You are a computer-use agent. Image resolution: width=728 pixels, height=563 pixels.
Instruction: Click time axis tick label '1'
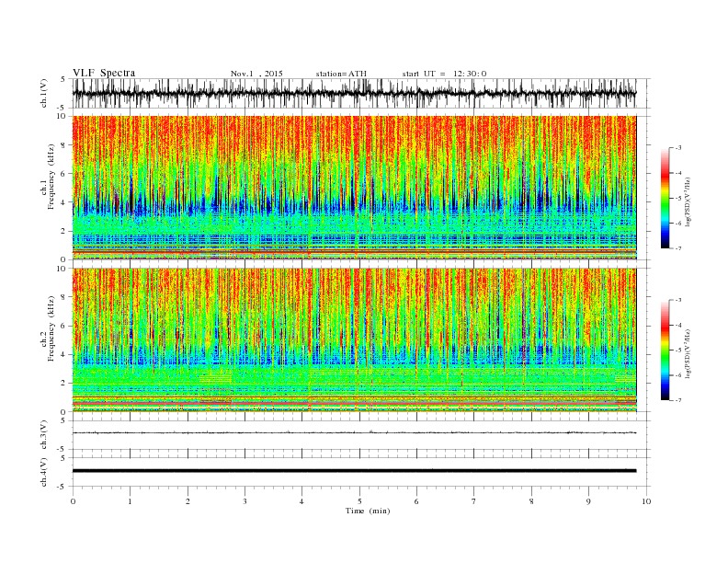click(130, 501)
